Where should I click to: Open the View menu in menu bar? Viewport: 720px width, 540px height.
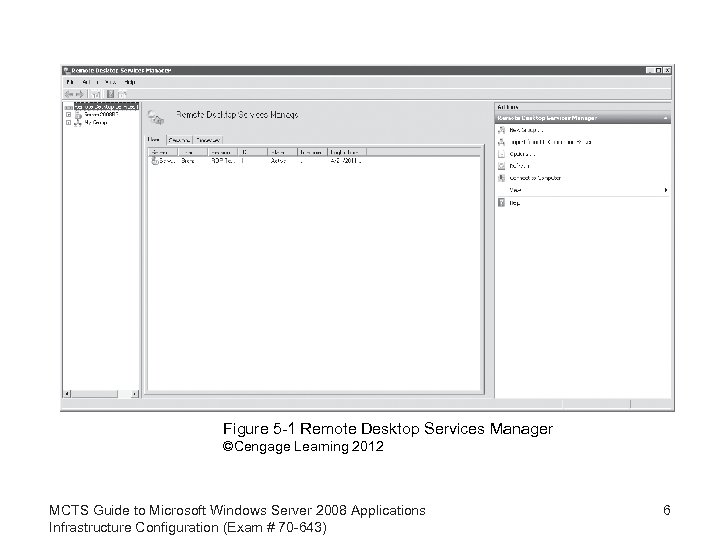110,82
